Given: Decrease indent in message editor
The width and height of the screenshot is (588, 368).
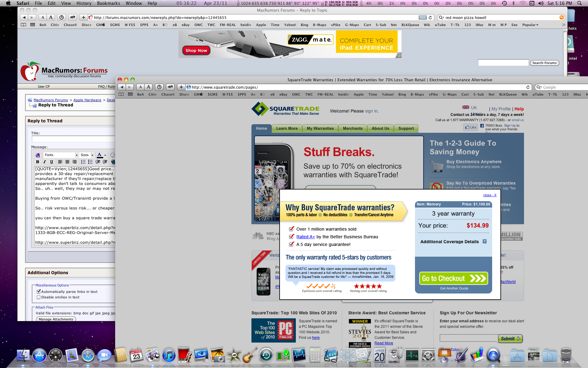Looking at the screenshot, I should (x=98, y=162).
